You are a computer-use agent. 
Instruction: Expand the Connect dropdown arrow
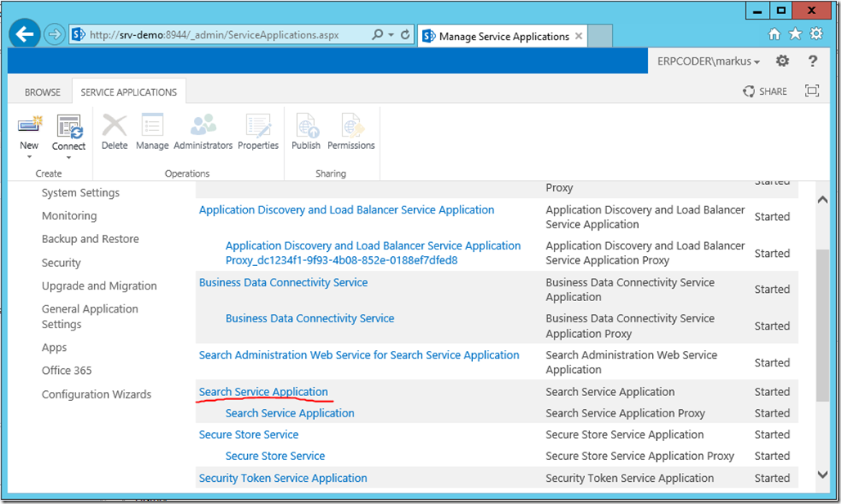(x=69, y=157)
